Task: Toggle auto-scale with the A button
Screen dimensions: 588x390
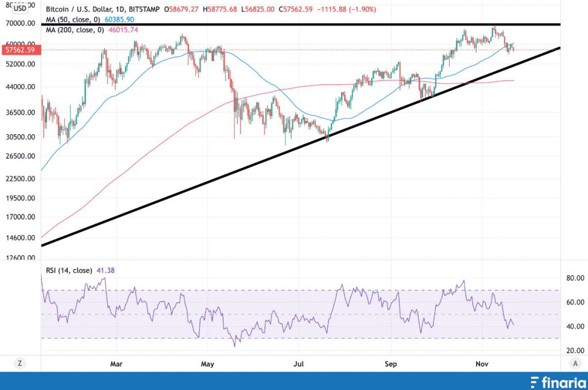Action: tap(575, 363)
